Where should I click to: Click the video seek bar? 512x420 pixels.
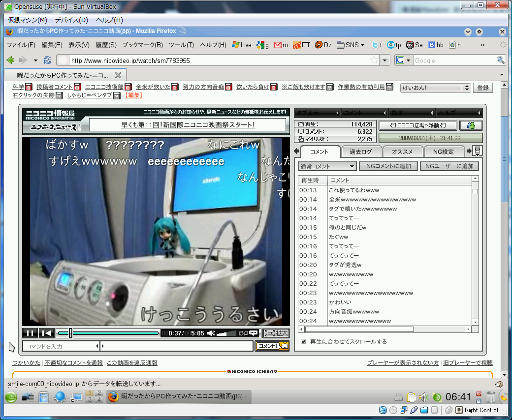click(x=108, y=333)
